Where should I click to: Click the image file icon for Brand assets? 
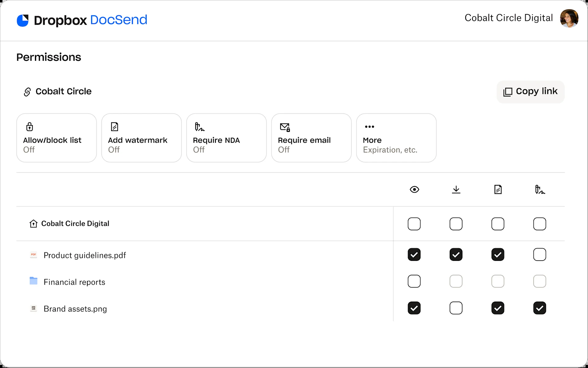click(33, 308)
